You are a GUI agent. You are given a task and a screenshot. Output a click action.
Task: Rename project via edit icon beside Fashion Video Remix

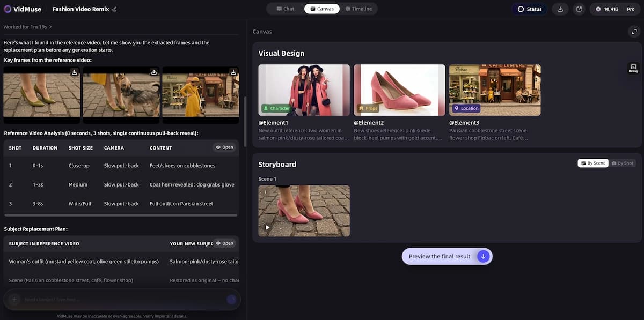114,9
